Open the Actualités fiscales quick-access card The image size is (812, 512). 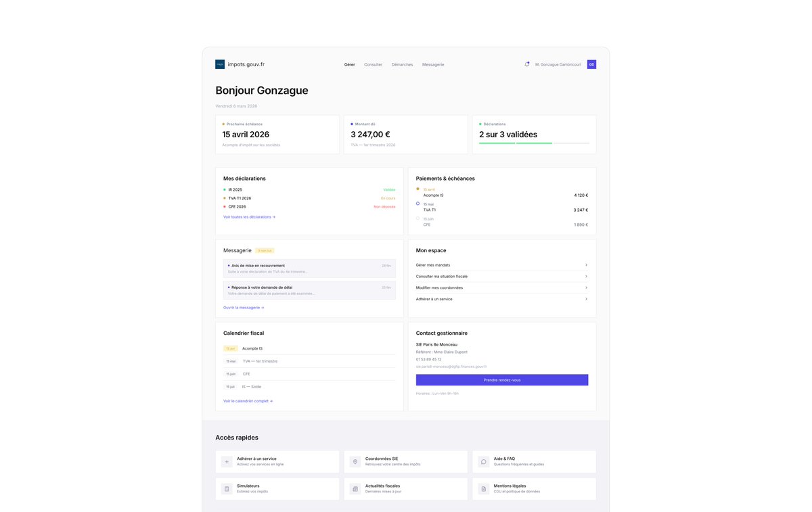(x=405, y=489)
